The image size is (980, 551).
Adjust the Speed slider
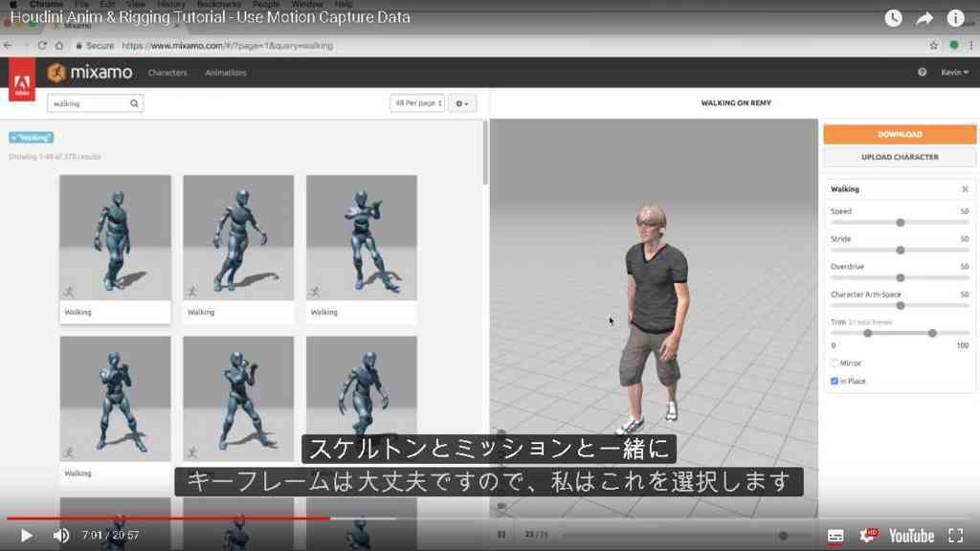900,222
